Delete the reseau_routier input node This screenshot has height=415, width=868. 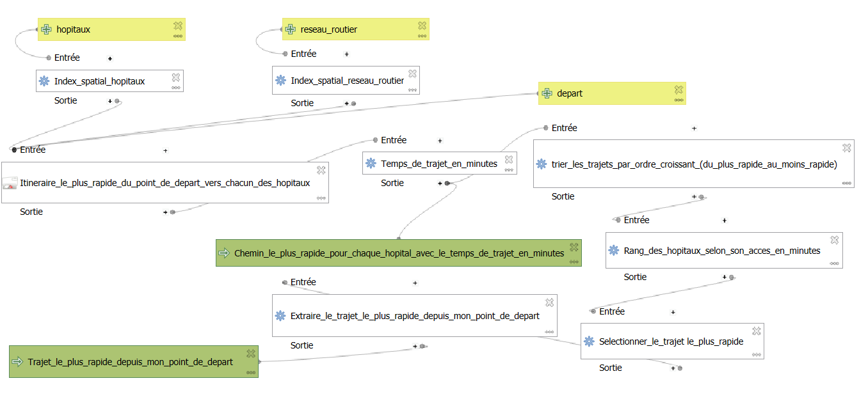[x=422, y=26]
